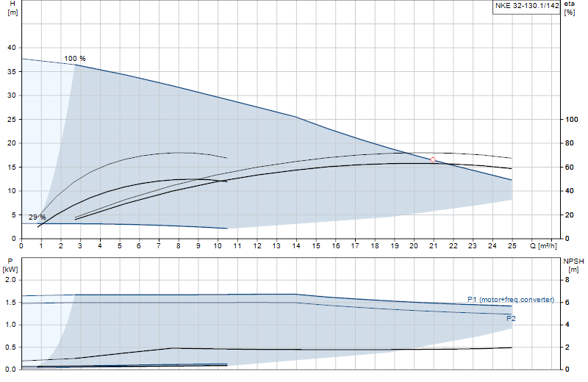
Task: Click the '29 %' speed curve label
Action: point(37,217)
